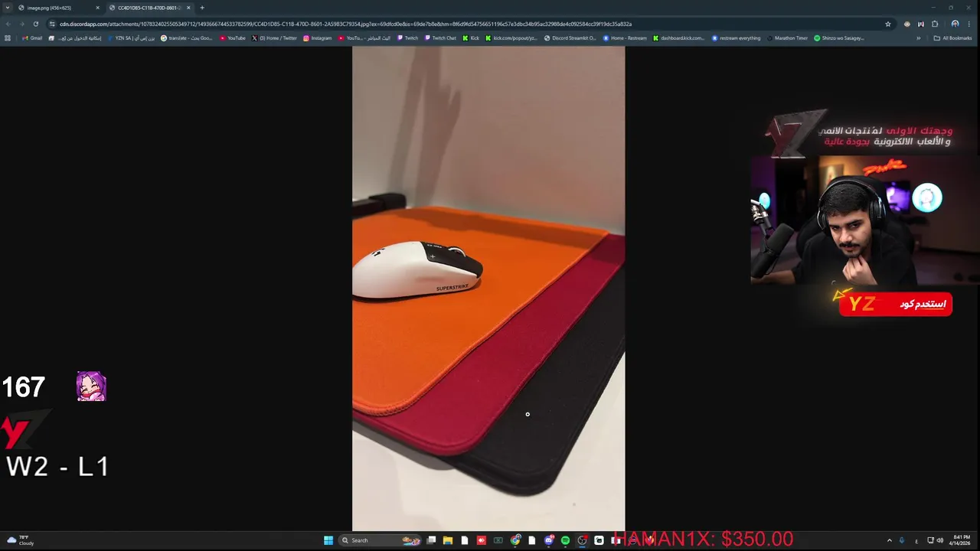Close the CC4D1D85-C11B tab
Image resolution: width=980 pixels, height=551 pixels.
(188, 8)
